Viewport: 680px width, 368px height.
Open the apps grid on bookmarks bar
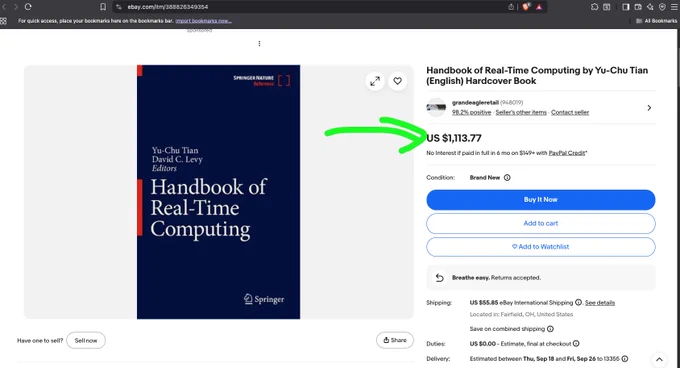tap(3, 21)
